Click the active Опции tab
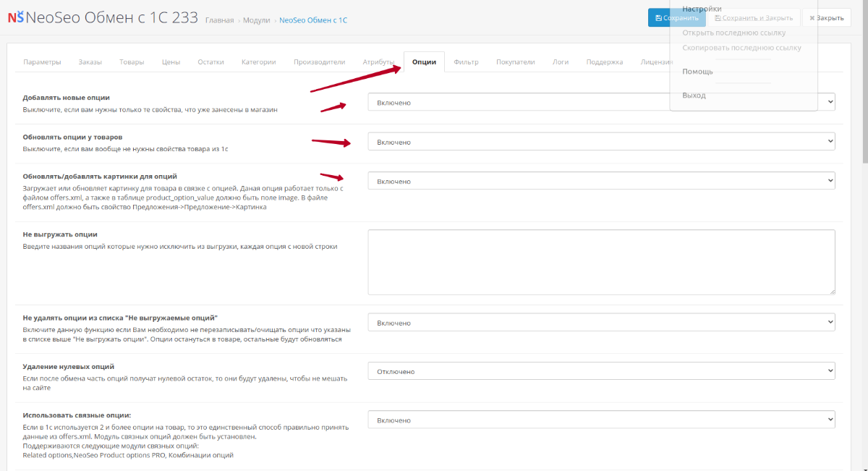The height and width of the screenshot is (471, 868). pos(424,62)
